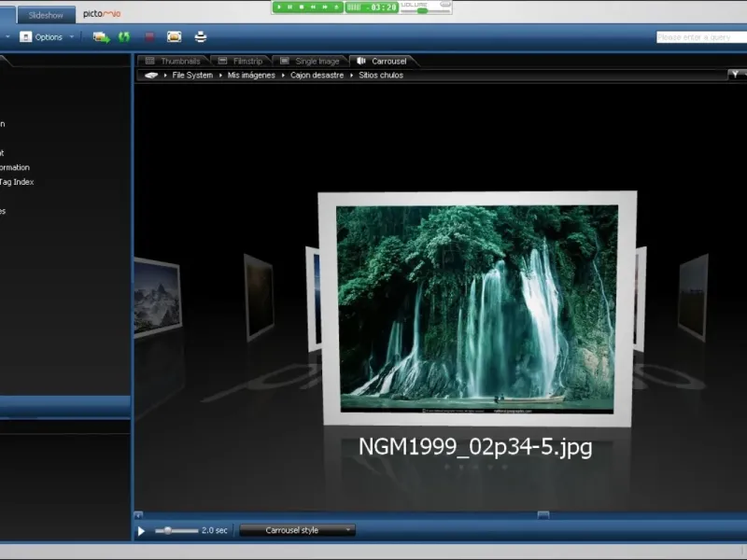Expand the Mis imágenes breadcrumb arrow

click(x=282, y=75)
